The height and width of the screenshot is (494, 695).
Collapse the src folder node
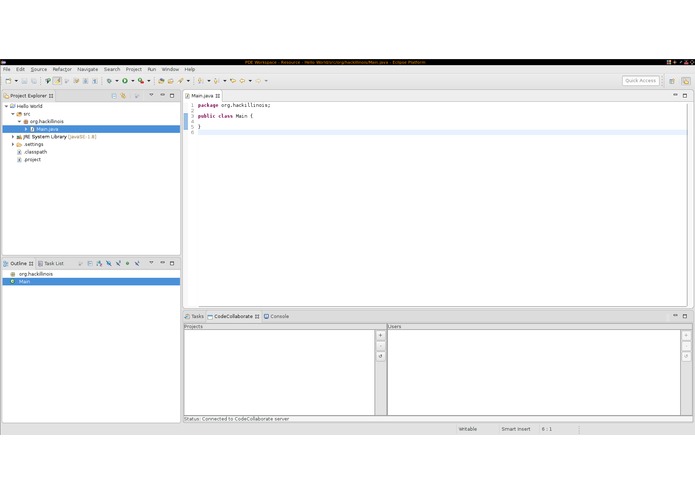click(13, 114)
